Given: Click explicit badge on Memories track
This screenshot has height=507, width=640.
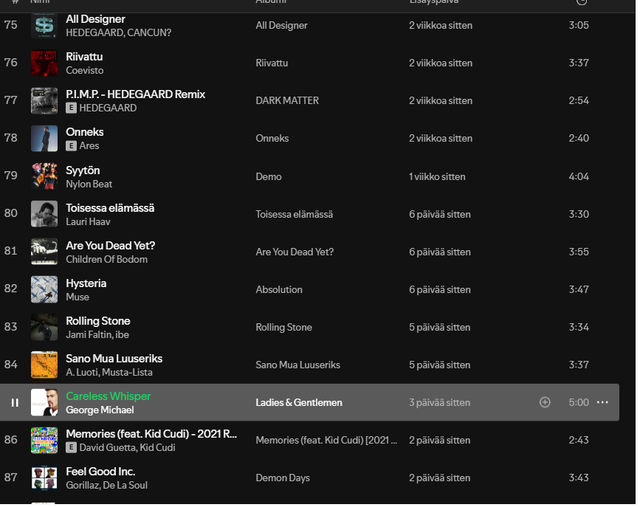Looking at the screenshot, I should click(x=71, y=448).
